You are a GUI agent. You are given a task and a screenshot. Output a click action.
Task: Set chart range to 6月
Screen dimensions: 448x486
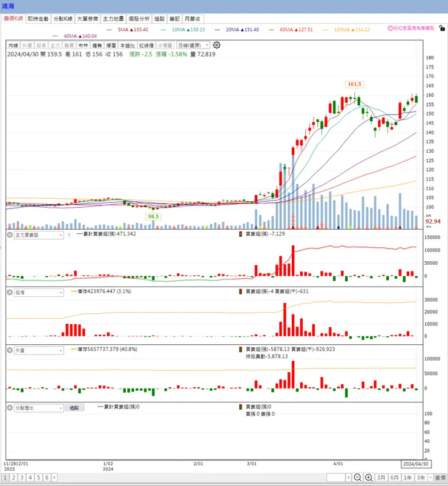pos(395,478)
